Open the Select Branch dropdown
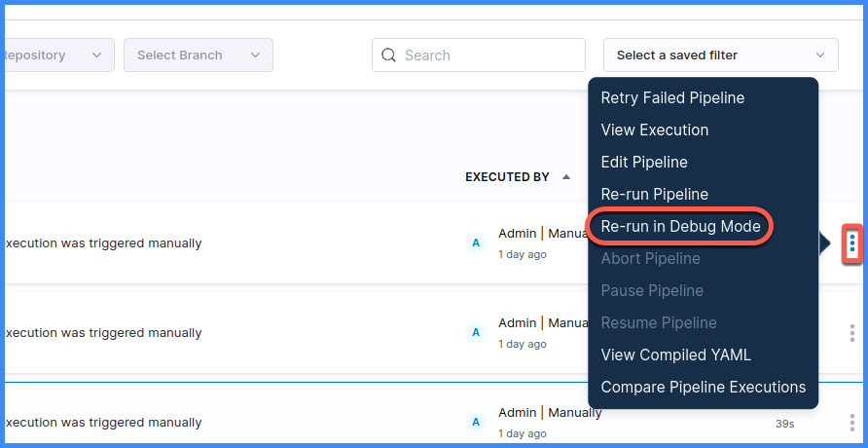 (199, 56)
